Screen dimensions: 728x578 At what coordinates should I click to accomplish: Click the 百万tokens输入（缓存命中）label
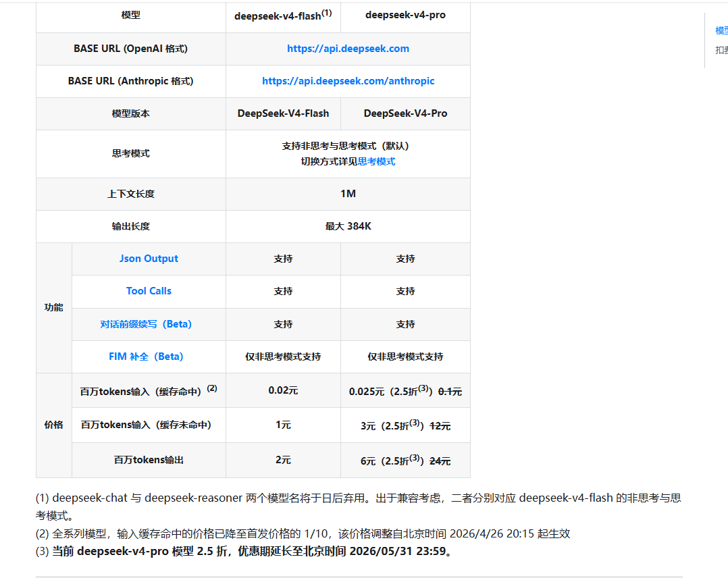tap(149, 391)
